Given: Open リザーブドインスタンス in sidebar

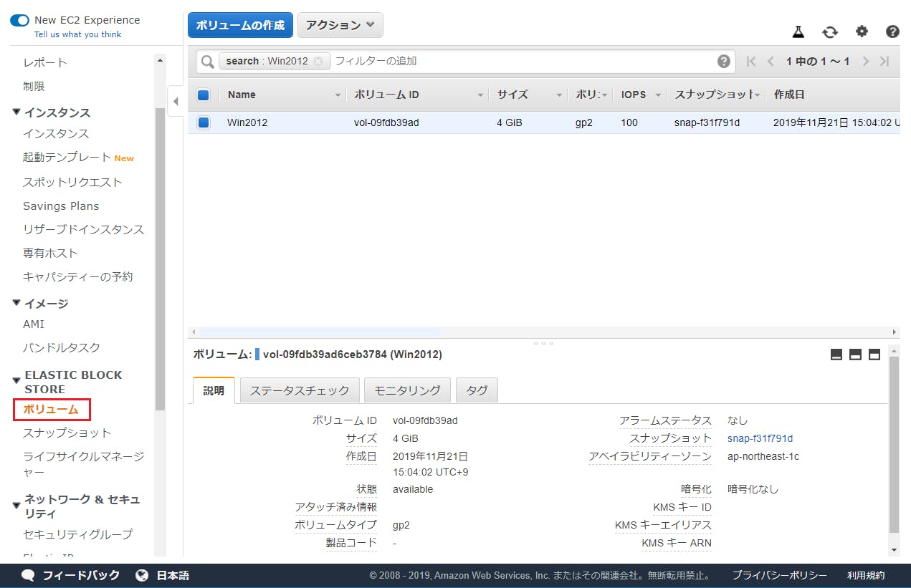Looking at the screenshot, I should click(x=84, y=229).
